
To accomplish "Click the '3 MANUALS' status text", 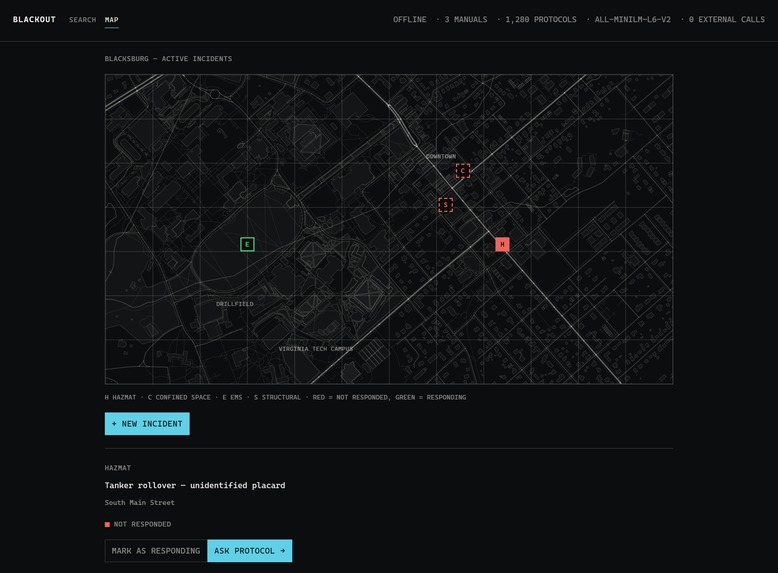I will pos(465,19).
